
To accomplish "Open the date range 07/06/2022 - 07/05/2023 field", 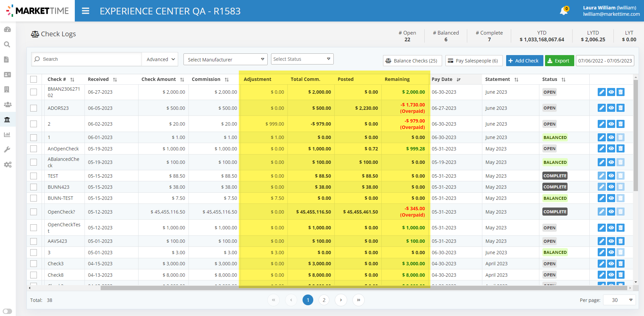I will pos(605,61).
